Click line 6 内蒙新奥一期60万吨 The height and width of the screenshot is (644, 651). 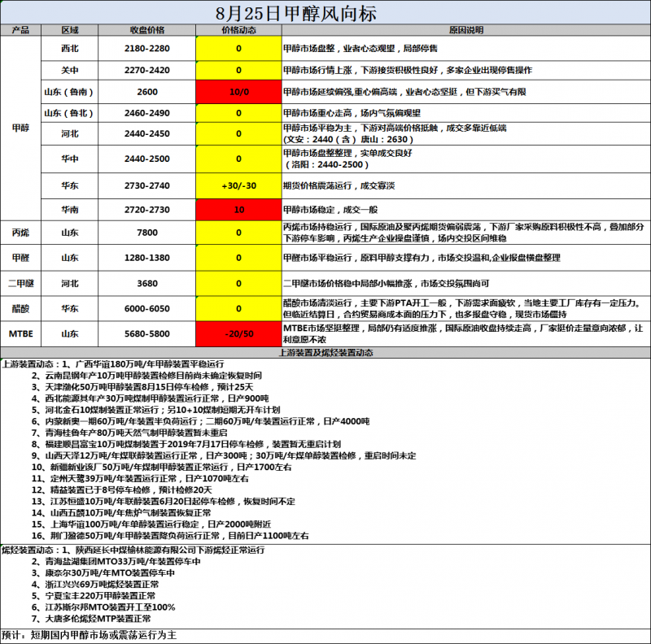pos(200,421)
